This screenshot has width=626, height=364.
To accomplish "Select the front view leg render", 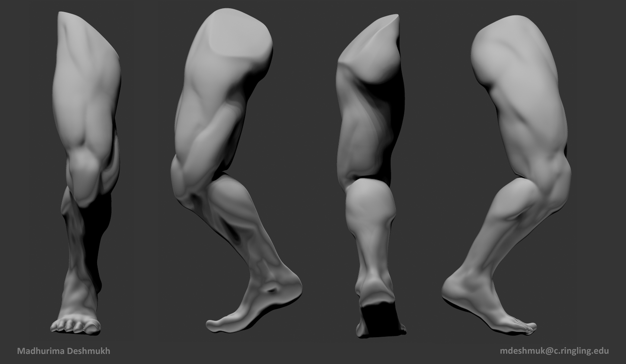I will (86, 173).
